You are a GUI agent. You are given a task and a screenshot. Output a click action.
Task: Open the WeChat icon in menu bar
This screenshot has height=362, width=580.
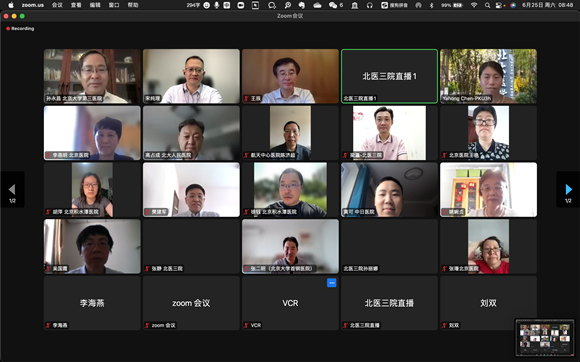click(333, 5)
